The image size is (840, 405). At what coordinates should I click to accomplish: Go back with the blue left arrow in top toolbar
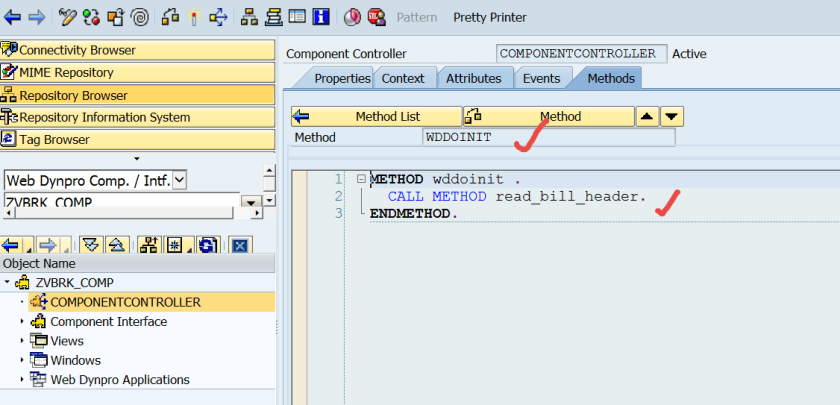tap(12, 17)
